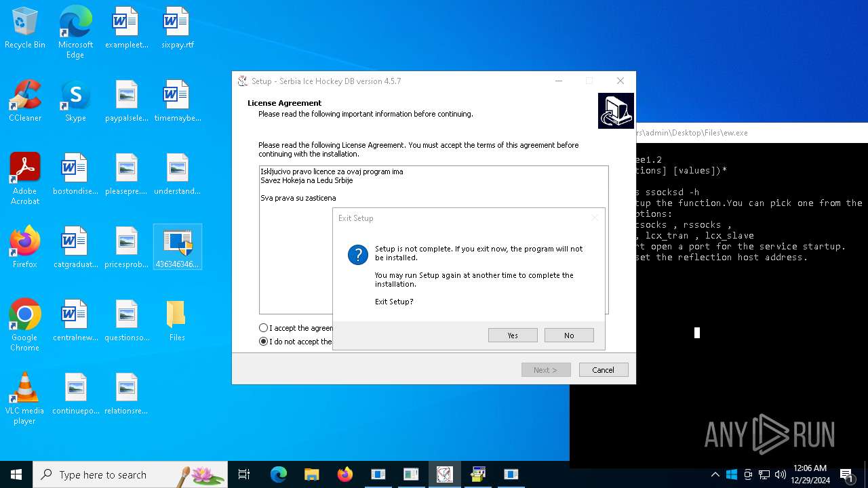Close the Setup window

tap(620, 81)
